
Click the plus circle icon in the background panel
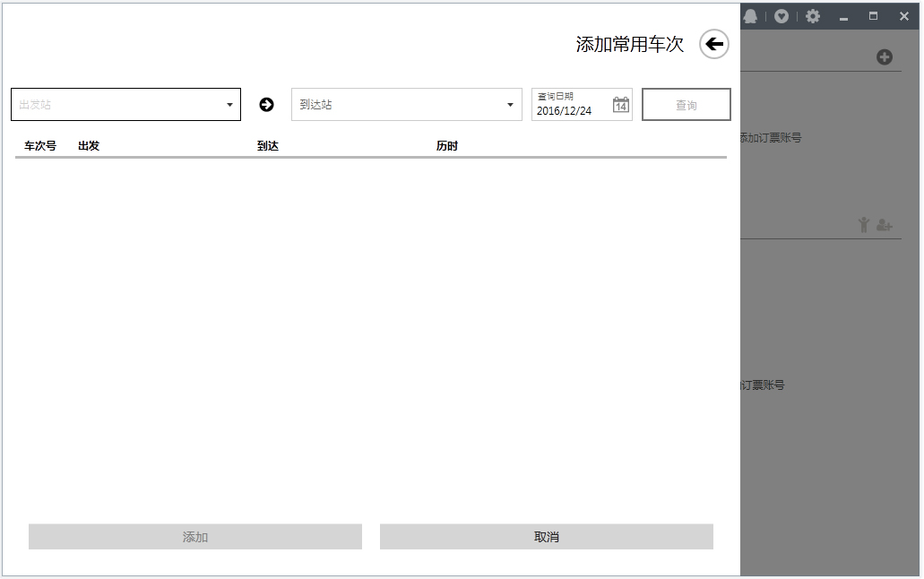(x=884, y=57)
